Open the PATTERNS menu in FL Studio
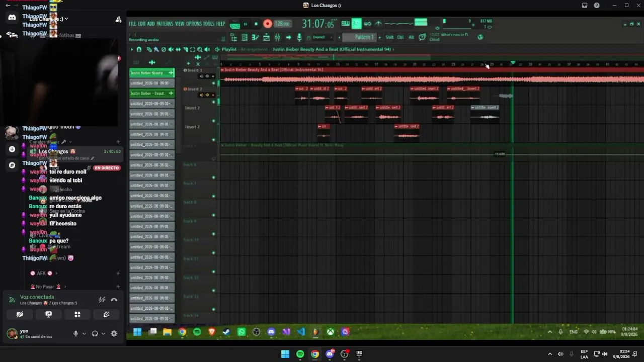644x362 pixels. pos(165,24)
